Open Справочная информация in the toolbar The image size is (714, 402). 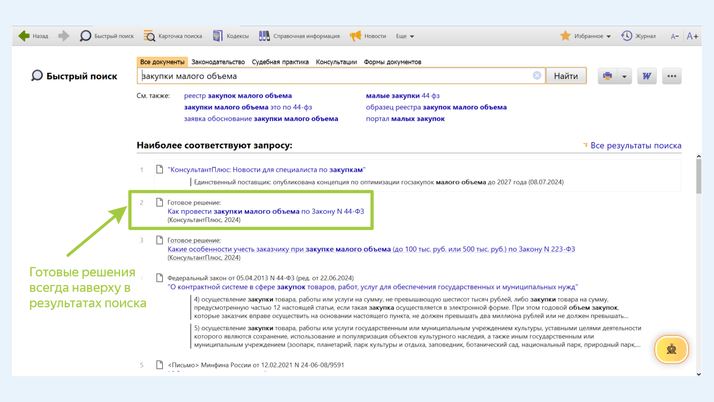(299, 36)
